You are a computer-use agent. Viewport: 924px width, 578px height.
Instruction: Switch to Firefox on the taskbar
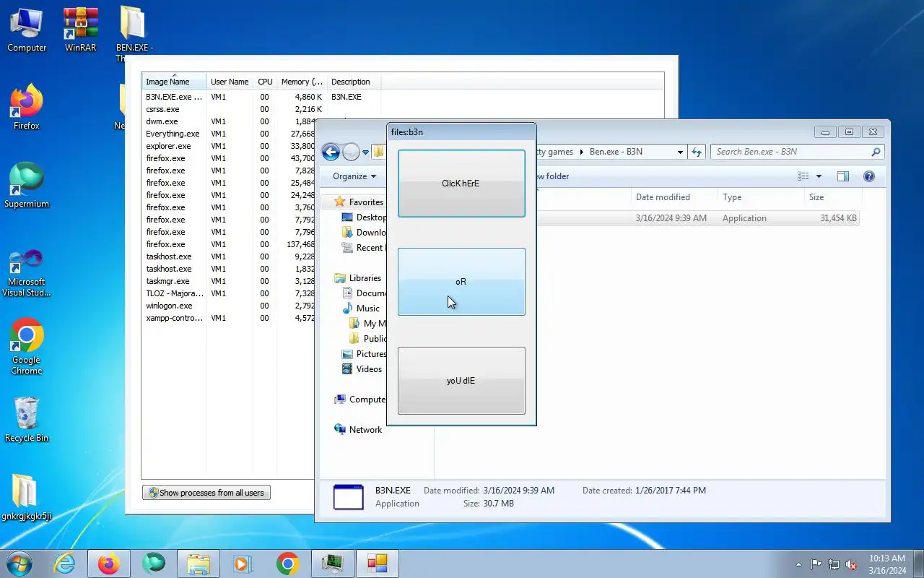coord(108,564)
